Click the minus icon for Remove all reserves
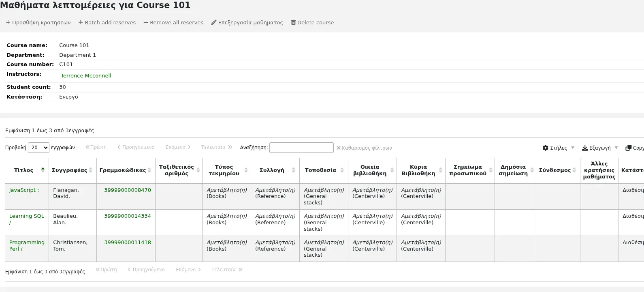The height and width of the screenshot is (292, 644). [x=146, y=22]
